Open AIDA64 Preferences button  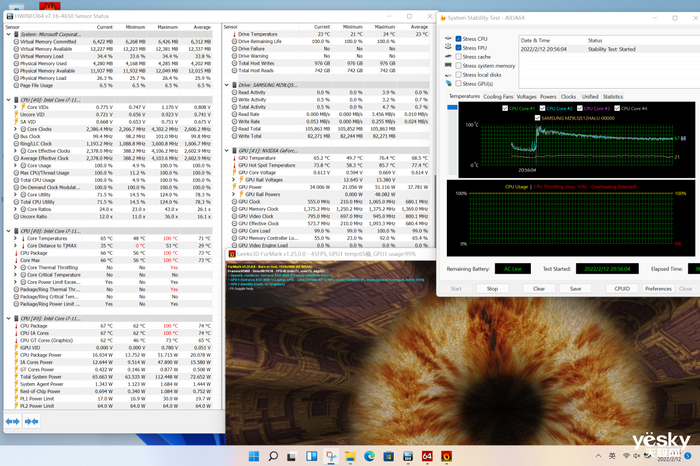pyautogui.click(x=658, y=289)
